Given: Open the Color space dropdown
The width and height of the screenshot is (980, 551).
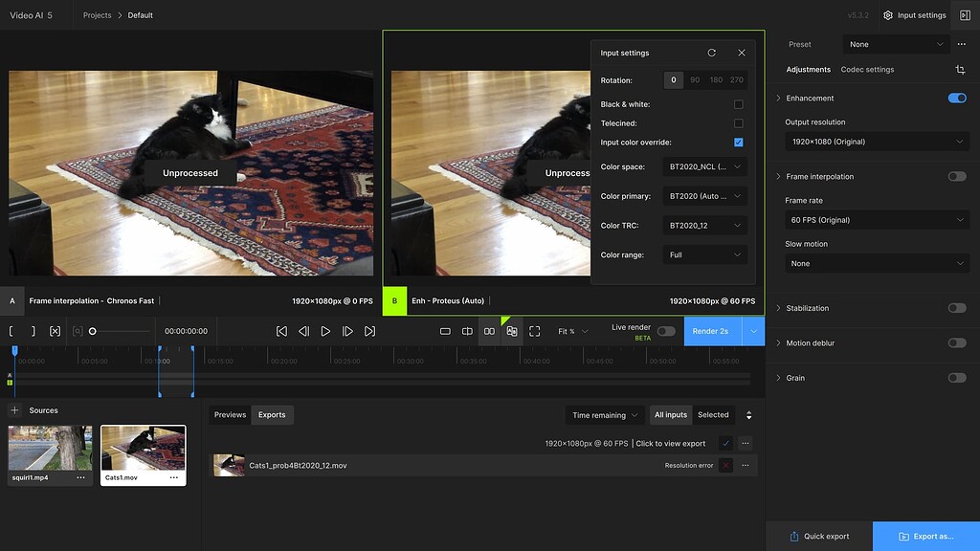Looking at the screenshot, I should pyautogui.click(x=704, y=167).
